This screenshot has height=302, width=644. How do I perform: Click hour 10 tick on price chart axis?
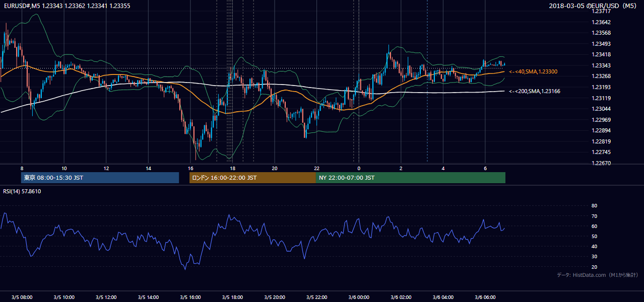click(x=64, y=168)
